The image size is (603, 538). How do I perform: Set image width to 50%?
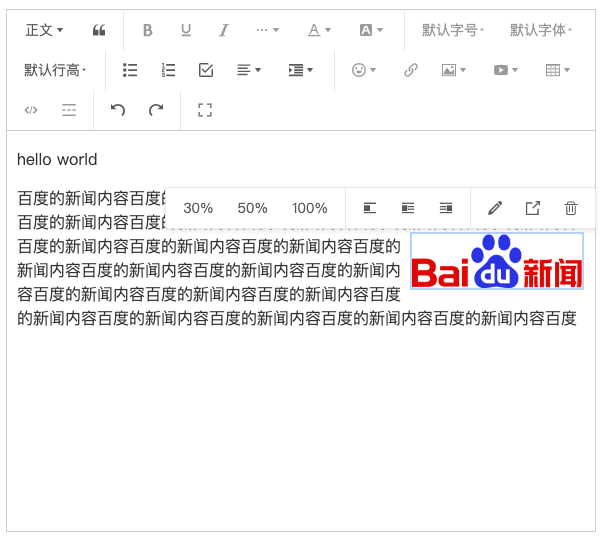click(x=252, y=208)
